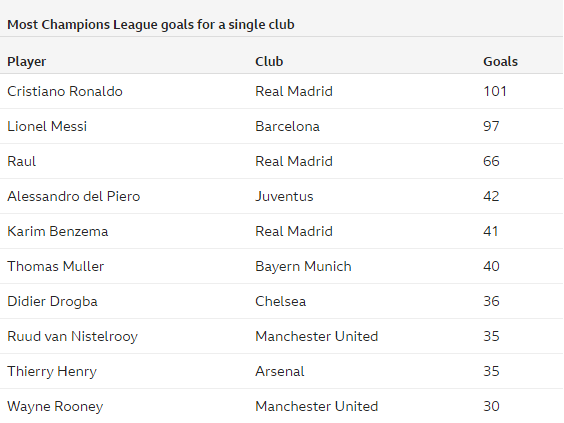Click Thierry Henry's name
Viewport: 564px width, 423px height.
pos(52,372)
